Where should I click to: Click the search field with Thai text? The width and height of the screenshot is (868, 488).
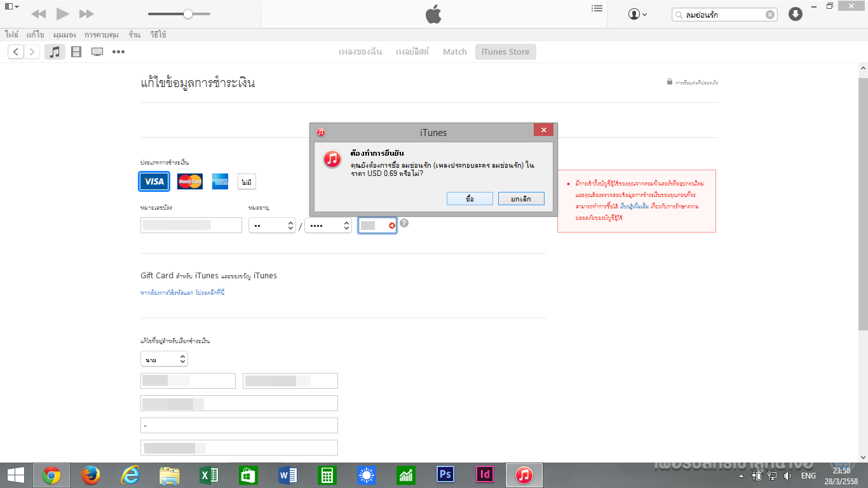(723, 15)
